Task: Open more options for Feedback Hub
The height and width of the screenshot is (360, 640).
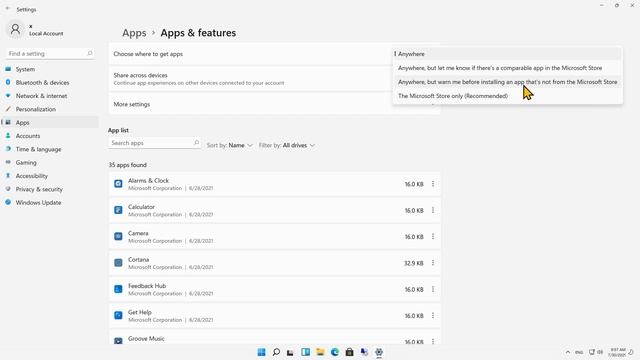Action: [x=433, y=289]
